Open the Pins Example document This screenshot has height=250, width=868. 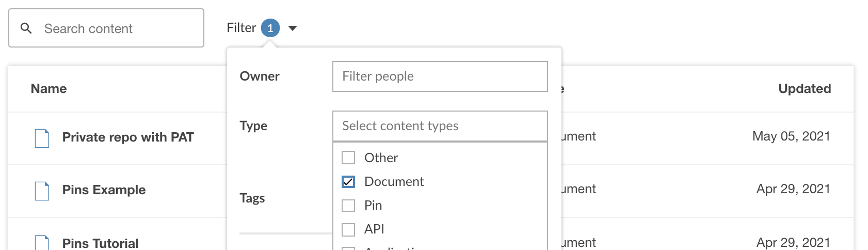point(104,190)
